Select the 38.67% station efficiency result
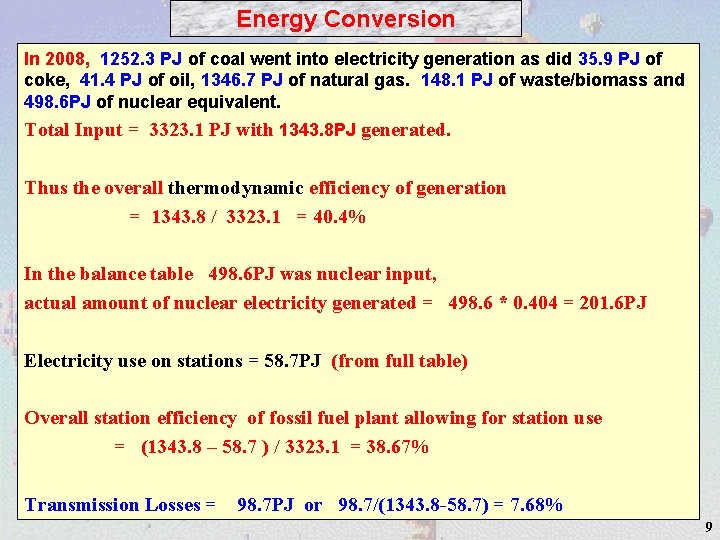Screen dimensions: 720x540 point(397,447)
